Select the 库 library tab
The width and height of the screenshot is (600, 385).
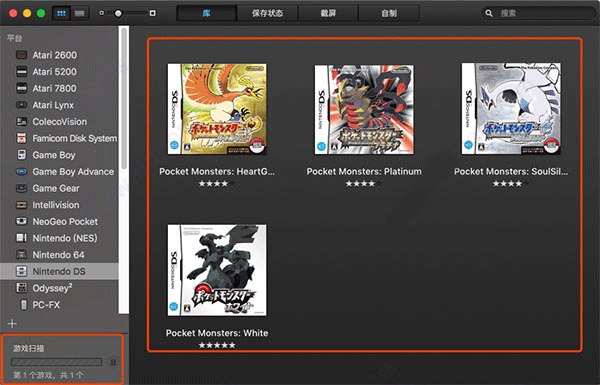click(x=207, y=13)
